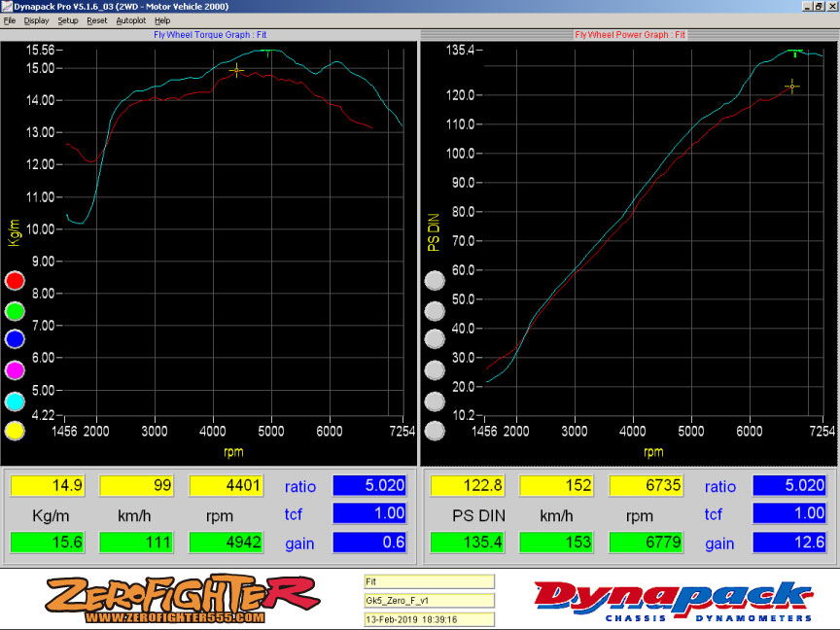Click the yellow crosshair marker on torque graph
Viewport: 840px width, 630px height.
pos(237,70)
